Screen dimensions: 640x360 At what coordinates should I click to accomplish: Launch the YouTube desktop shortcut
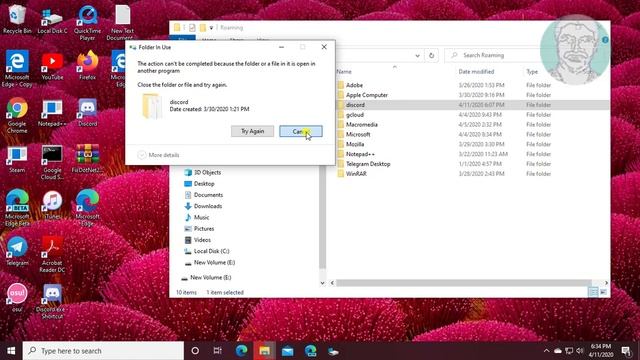52,66
